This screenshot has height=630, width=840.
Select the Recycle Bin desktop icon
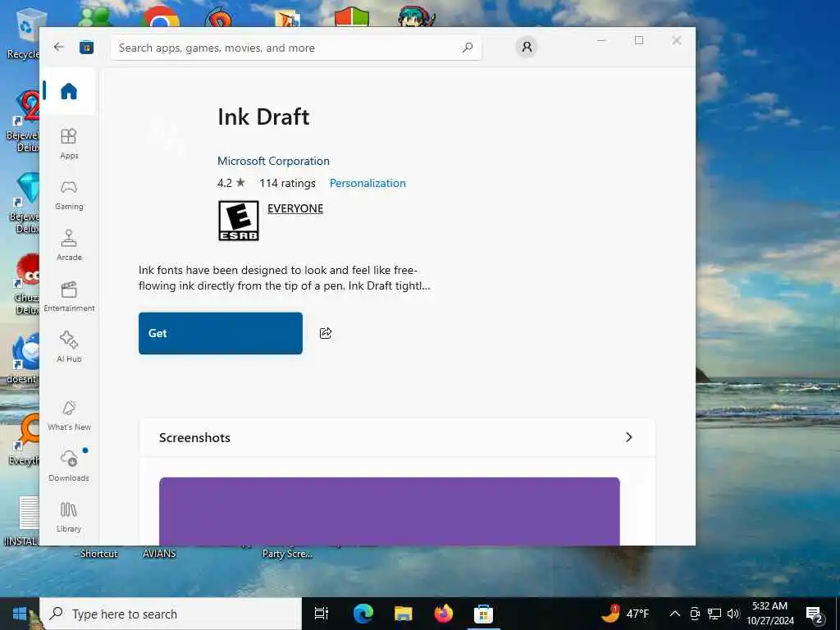[x=24, y=33]
